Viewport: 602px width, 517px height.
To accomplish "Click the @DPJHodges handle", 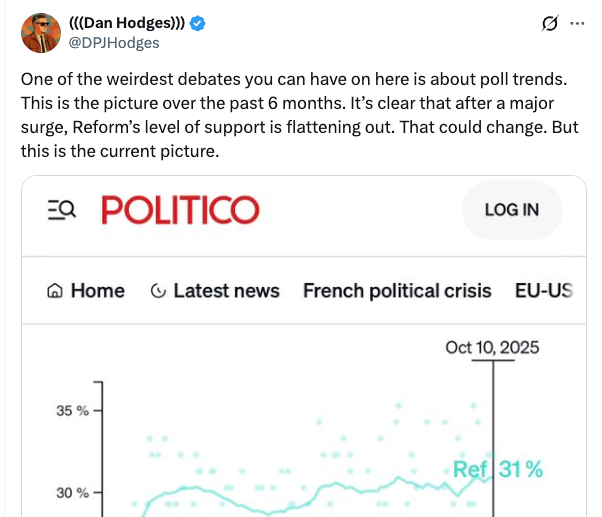I will [113, 43].
